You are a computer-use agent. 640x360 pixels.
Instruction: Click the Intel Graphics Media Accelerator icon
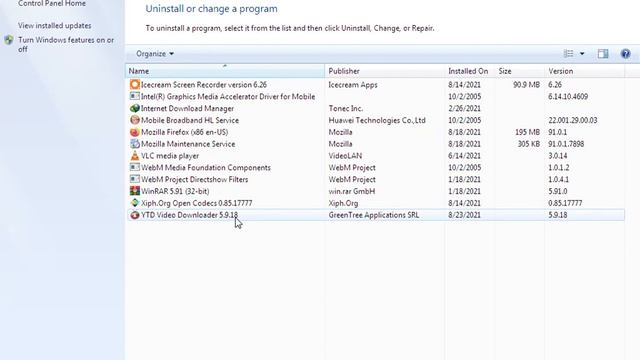(135, 96)
